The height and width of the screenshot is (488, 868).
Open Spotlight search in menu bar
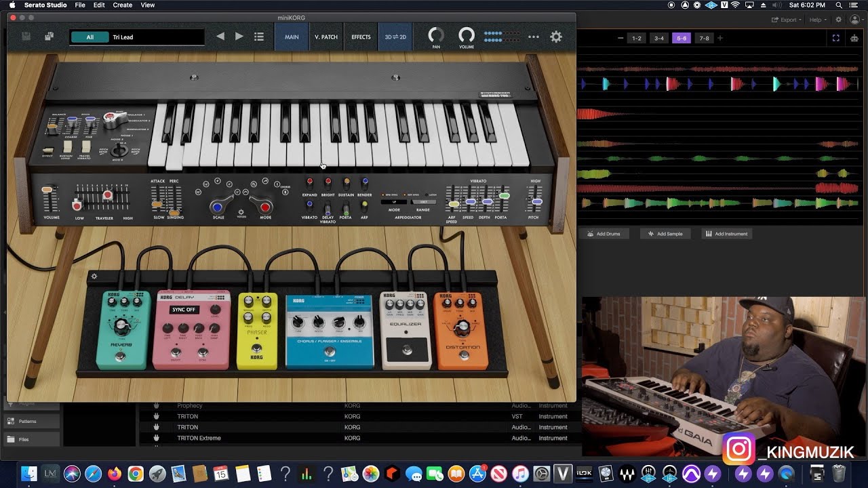[x=839, y=5]
